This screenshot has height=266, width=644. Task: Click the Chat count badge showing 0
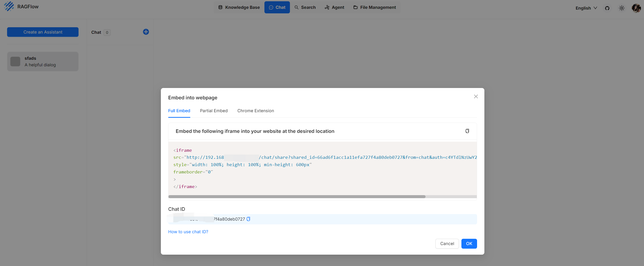click(107, 32)
